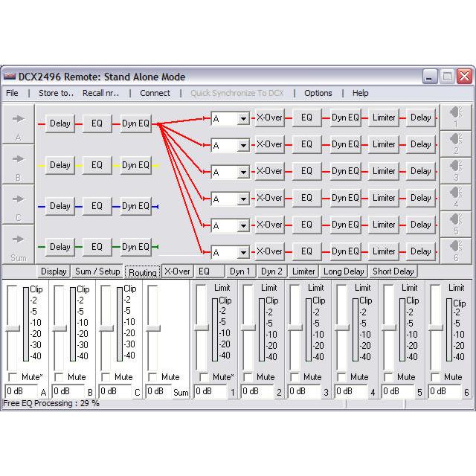Open output 6 source dropdown

pos(243,252)
